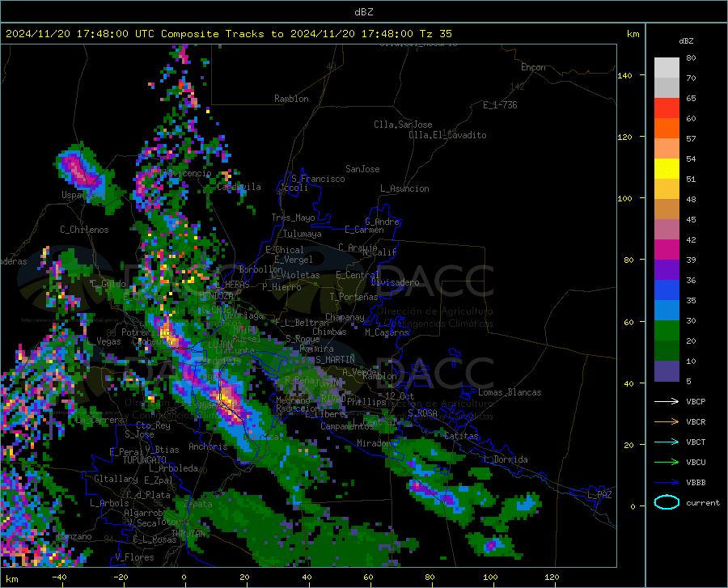
Task: Click the V_Flores label
Action: coord(134,557)
